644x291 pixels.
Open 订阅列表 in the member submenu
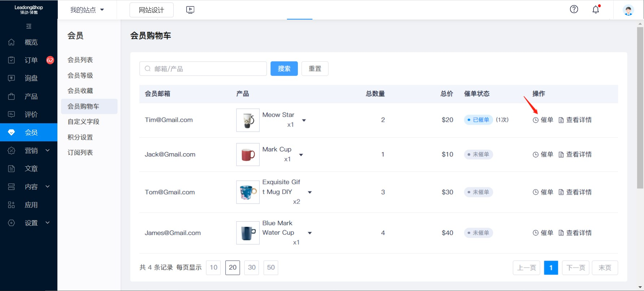coord(80,153)
